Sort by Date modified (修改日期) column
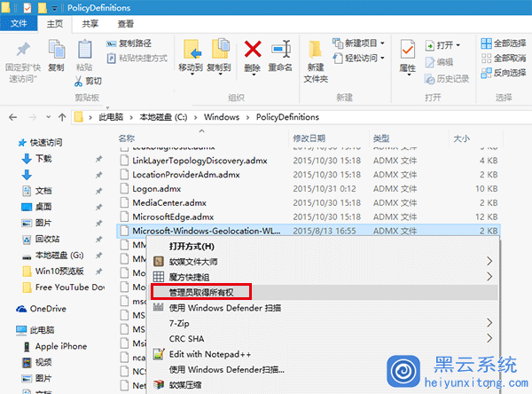 click(x=309, y=138)
